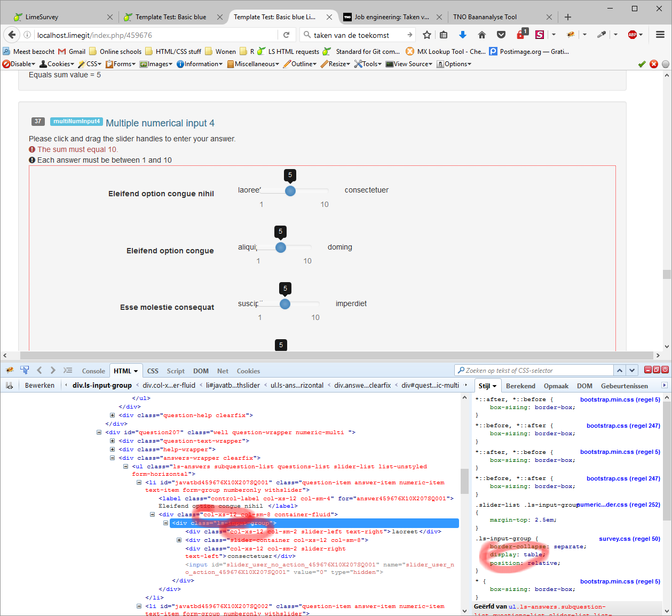The image size is (672, 616).
Task: Minimize the Firebug panel
Action: tap(648, 370)
